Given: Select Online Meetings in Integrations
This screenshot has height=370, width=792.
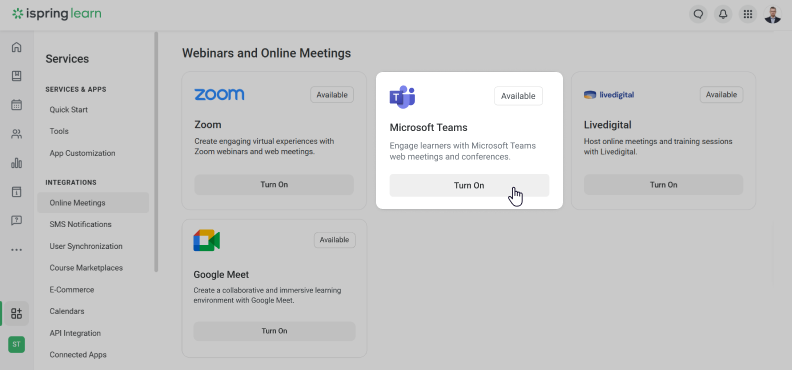Looking at the screenshot, I should 93,203.
